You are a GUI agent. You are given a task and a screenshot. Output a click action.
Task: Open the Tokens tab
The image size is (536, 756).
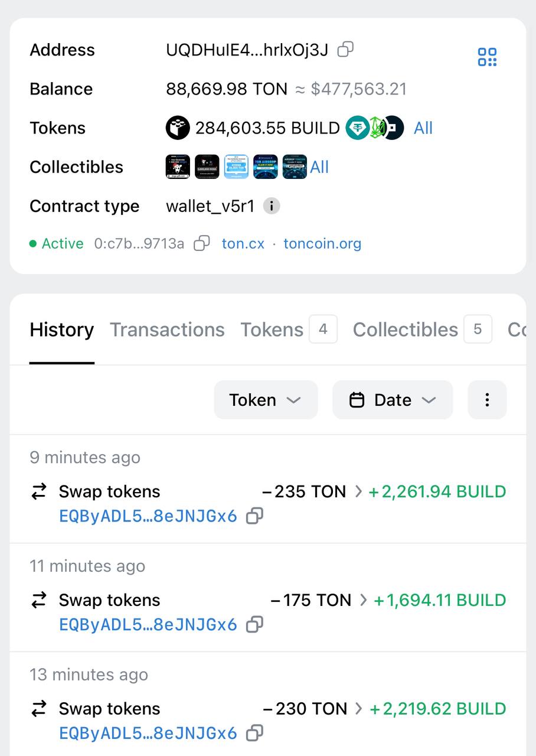[x=289, y=330]
